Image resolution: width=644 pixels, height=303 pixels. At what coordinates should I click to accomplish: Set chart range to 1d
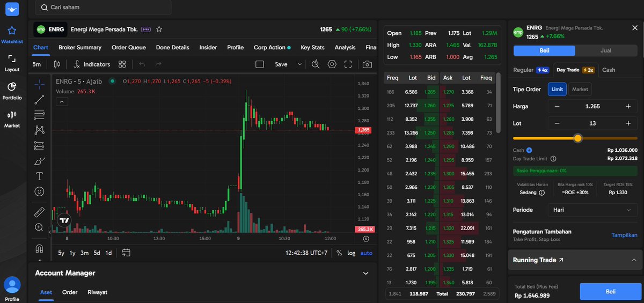pos(108,253)
